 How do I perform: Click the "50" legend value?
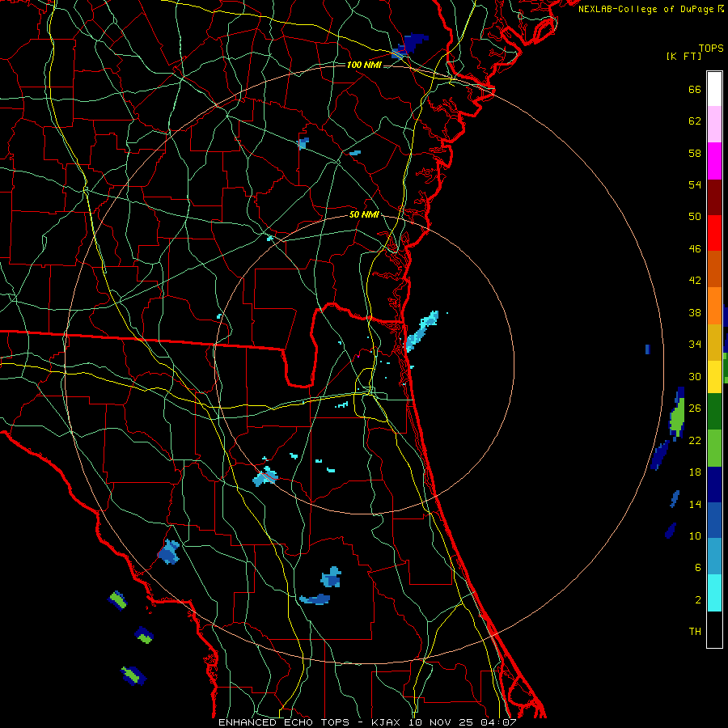pyautogui.click(x=695, y=216)
